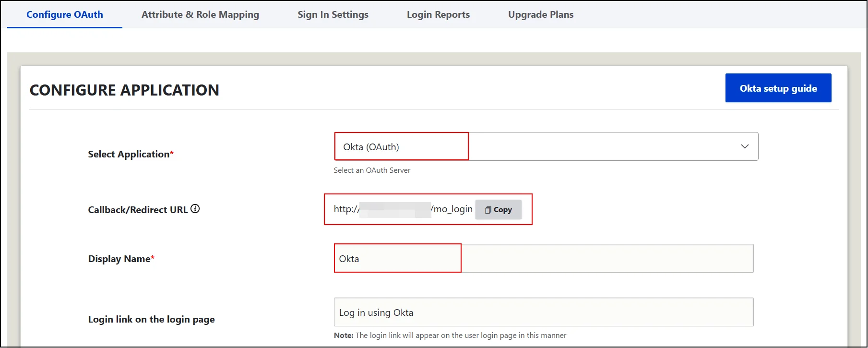Image resolution: width=868 pixels, height=348 pixels.
Task: Click the Callback/Redirect URL label
Action: [138, 210]
